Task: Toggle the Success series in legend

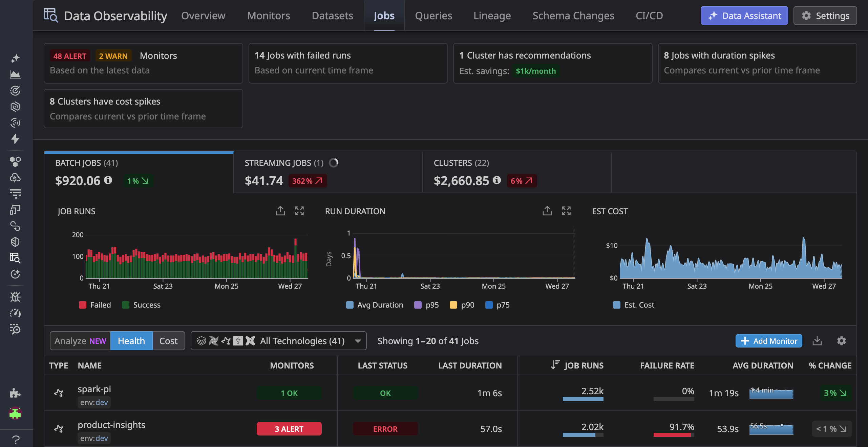Action: (141, 305)
